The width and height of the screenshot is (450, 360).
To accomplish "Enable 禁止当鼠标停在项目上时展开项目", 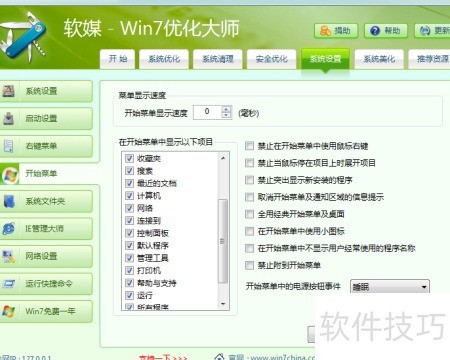I will (249, 163).
